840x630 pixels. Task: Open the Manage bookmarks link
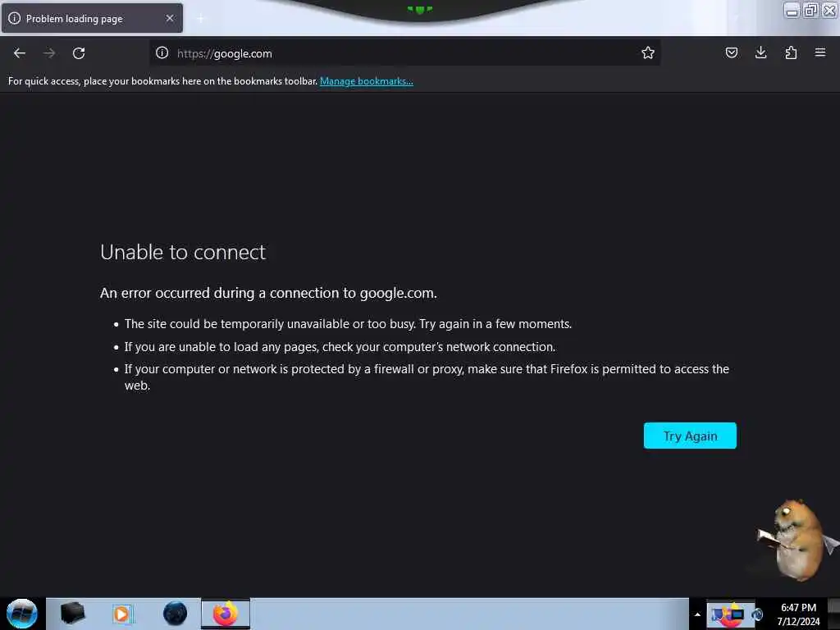pyautogui.click(x=367, y=81)
